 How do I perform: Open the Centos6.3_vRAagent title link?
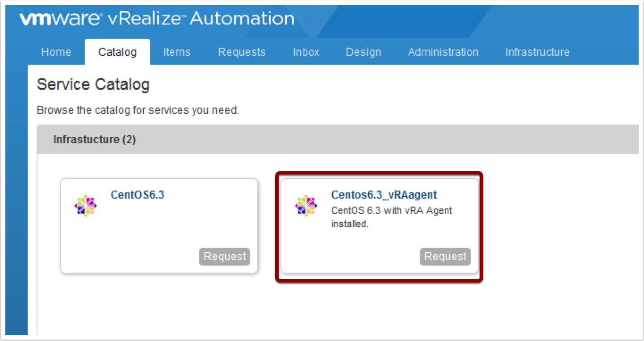pos(384,195)
